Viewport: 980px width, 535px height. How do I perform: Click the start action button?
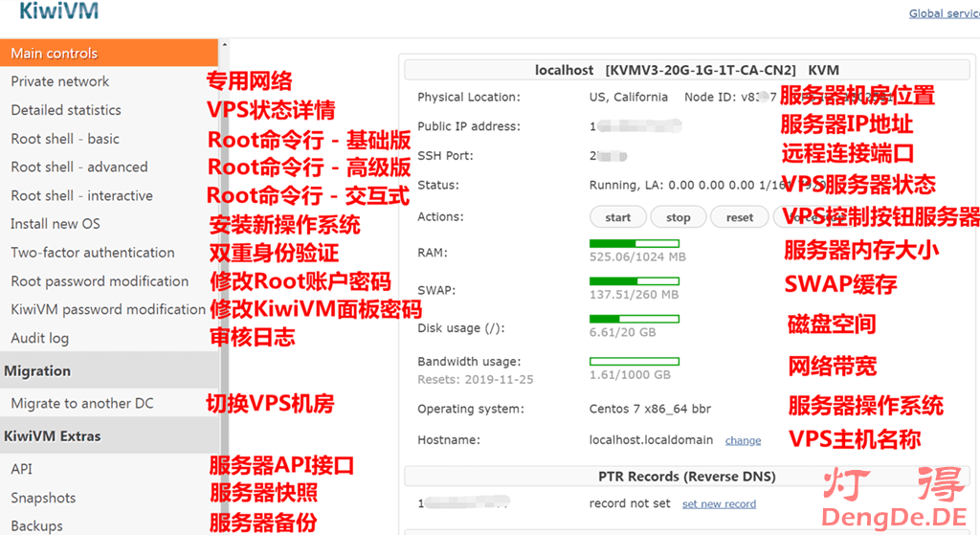[618, 217]
